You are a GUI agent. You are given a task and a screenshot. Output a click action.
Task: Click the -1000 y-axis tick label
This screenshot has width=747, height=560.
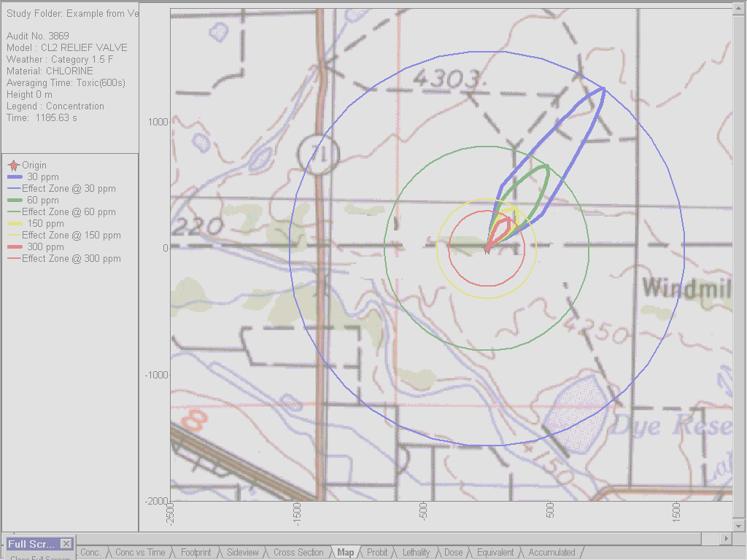point(157,376)
